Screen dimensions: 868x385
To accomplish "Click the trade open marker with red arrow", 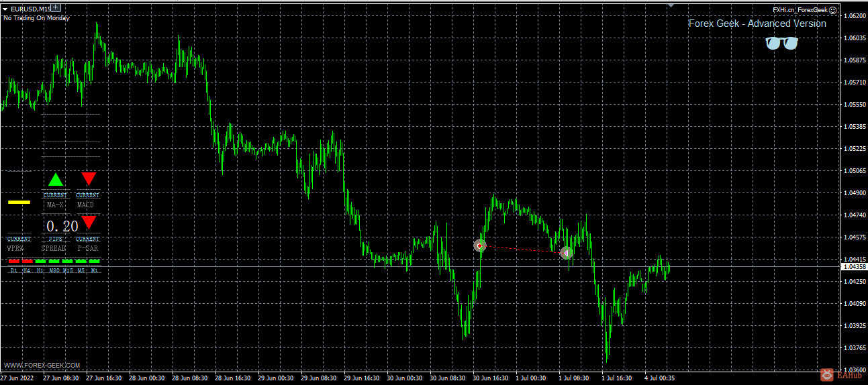I will pos(479,246).
